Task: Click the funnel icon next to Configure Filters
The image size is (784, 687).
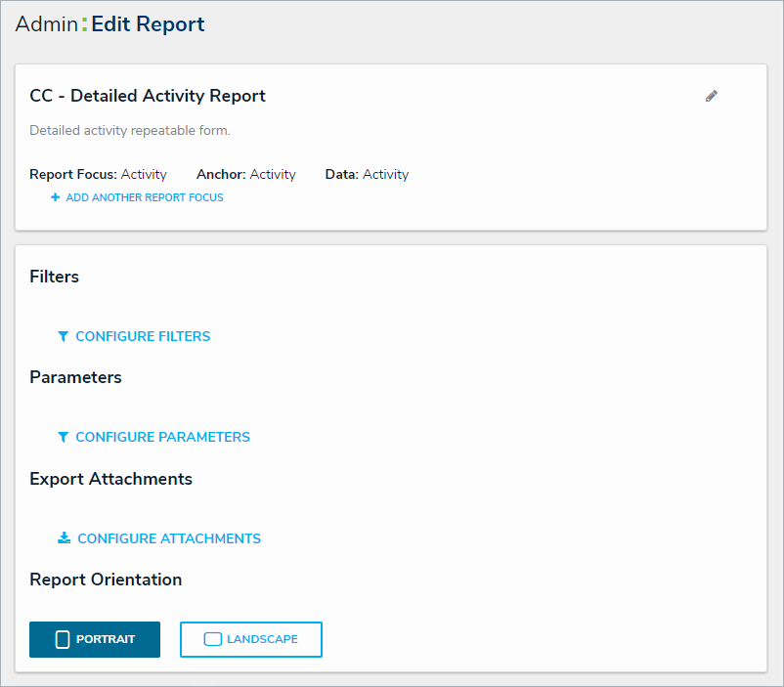Action: coord(63,336)
